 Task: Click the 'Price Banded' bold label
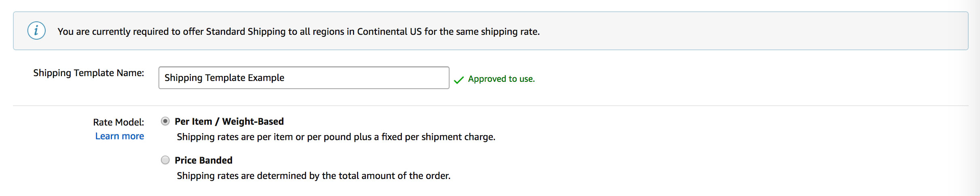[203, 160]
